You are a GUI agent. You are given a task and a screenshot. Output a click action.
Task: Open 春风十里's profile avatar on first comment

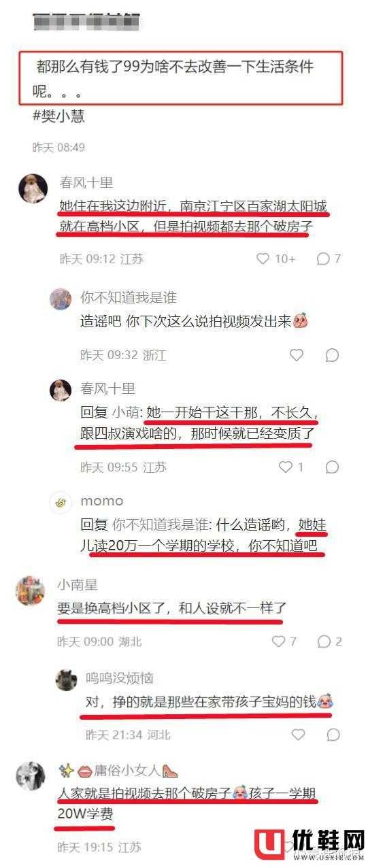coord(33,188)
